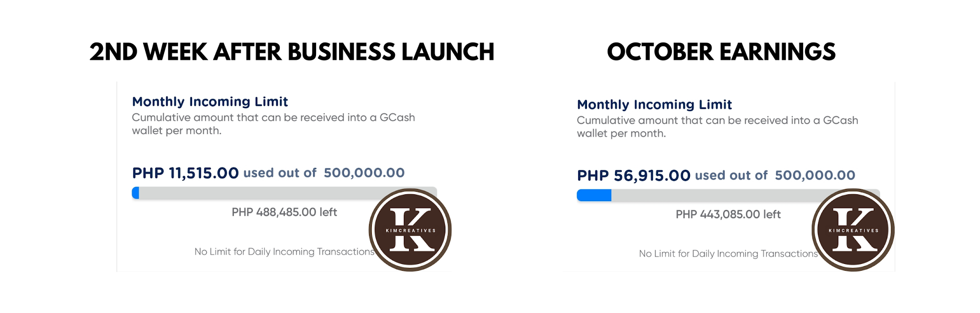Click the left 'No Limit for Daily Incoming Transactions' note

coord(284,252)
